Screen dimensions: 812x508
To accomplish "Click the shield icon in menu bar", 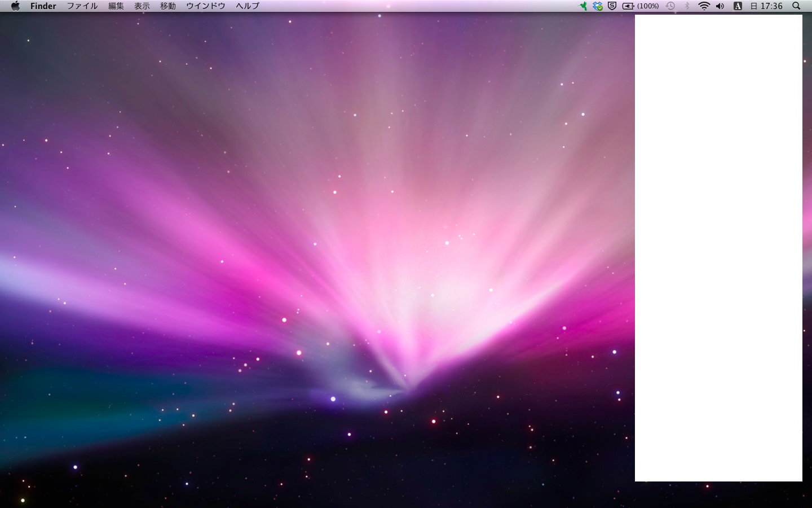I will (x=612, y=6).
